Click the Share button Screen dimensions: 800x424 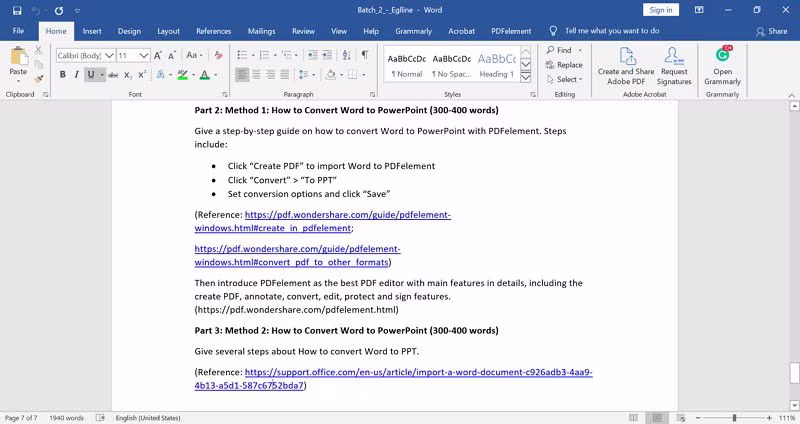[x=772, y=31]
